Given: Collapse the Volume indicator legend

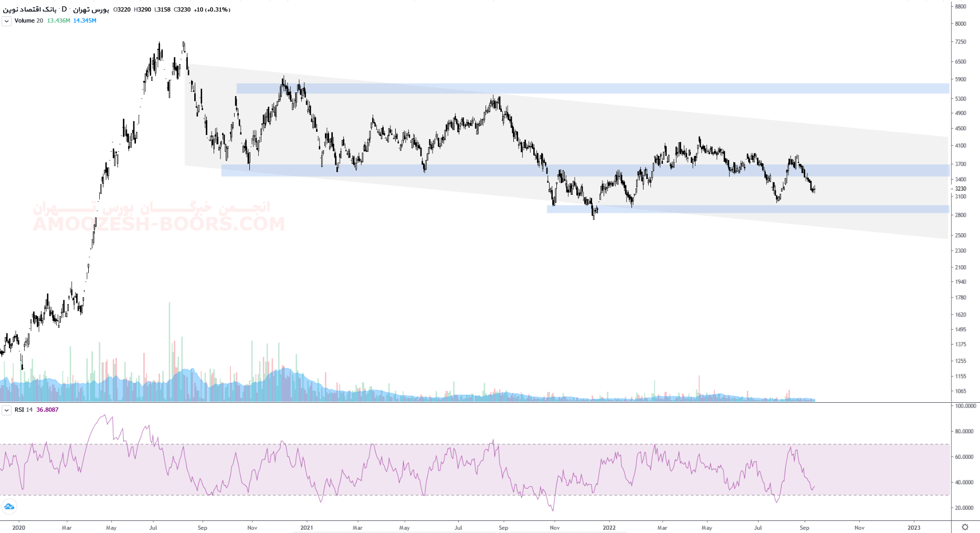Looking at the screenshot, I should (x=7, y=21).
